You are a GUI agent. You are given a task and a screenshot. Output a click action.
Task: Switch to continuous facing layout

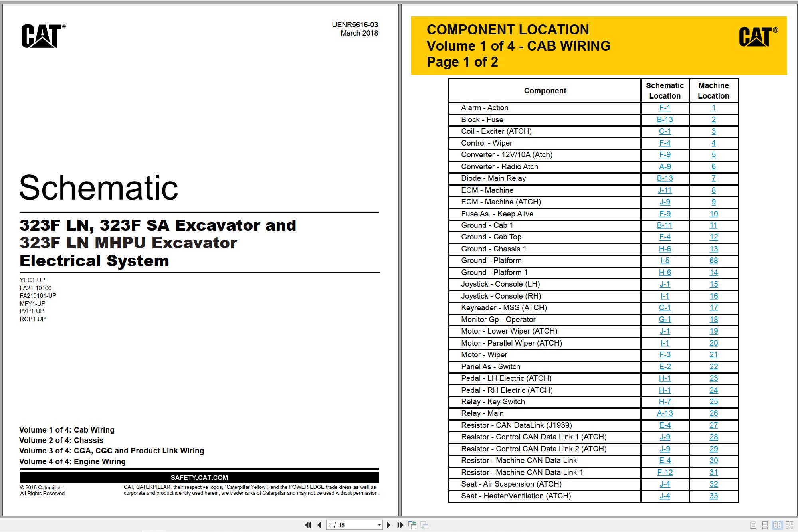[789, 525]
